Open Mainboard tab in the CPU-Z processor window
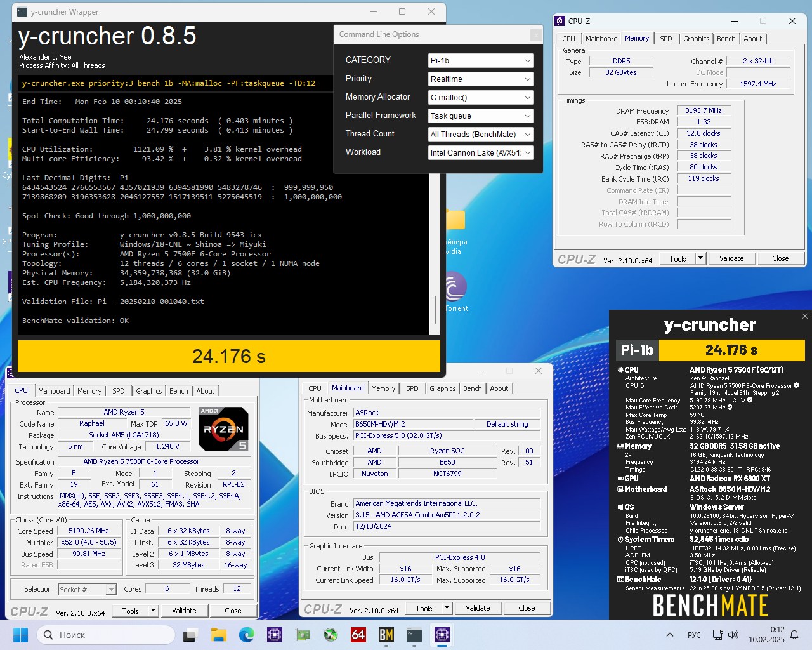Image resolution: width=812 pixels, height=650 pixels. 54,391
